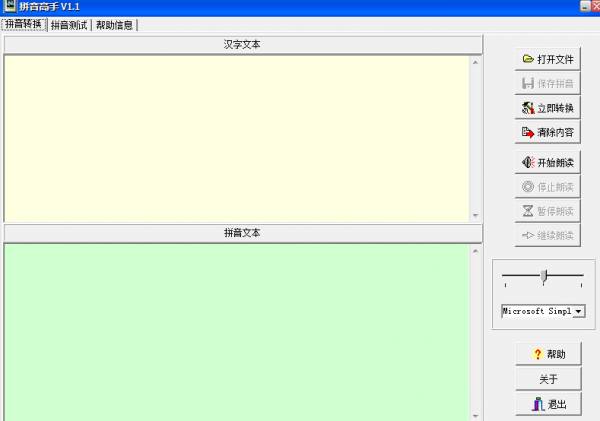This screenshot has width=600, height=421.
Task: Click the 拼音文本 header bar
Action: pos(243,233)
